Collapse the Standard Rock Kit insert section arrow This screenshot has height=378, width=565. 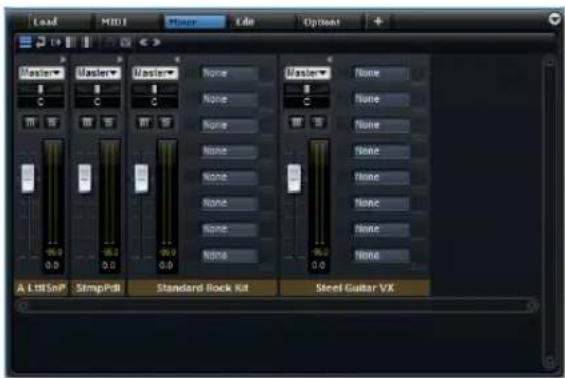[x=177, y=59]
